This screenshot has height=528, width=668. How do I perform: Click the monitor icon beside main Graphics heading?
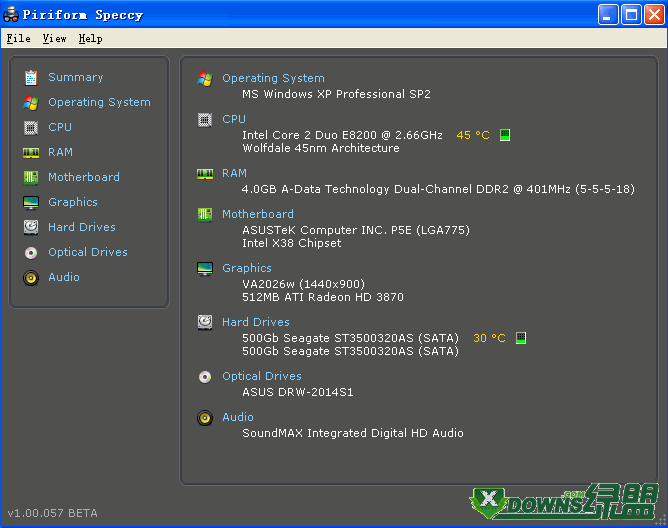205,269
